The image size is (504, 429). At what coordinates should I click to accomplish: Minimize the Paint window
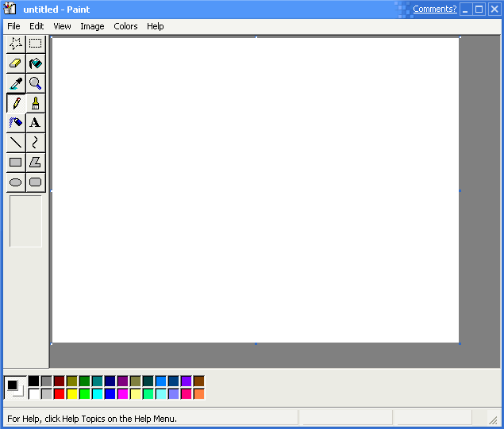click(465, 10)
